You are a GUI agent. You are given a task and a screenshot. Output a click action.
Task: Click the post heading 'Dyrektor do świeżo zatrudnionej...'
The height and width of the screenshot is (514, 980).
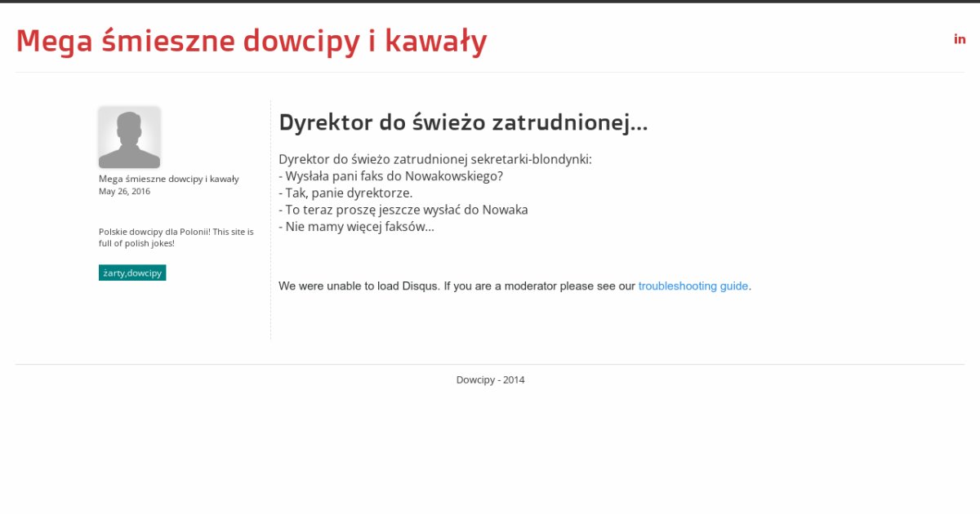coord(463,123)
